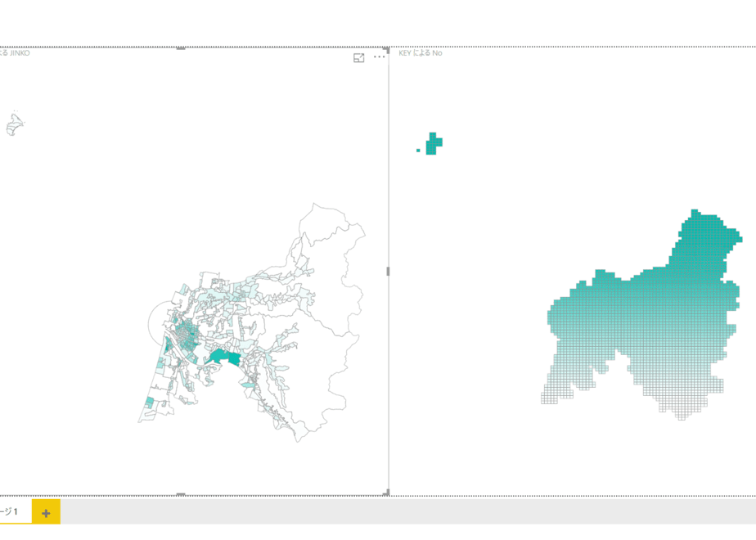Click the bottom-edge resize handle of JINKO visual
The image size is (756, 540).
click(x=181, y=494)
